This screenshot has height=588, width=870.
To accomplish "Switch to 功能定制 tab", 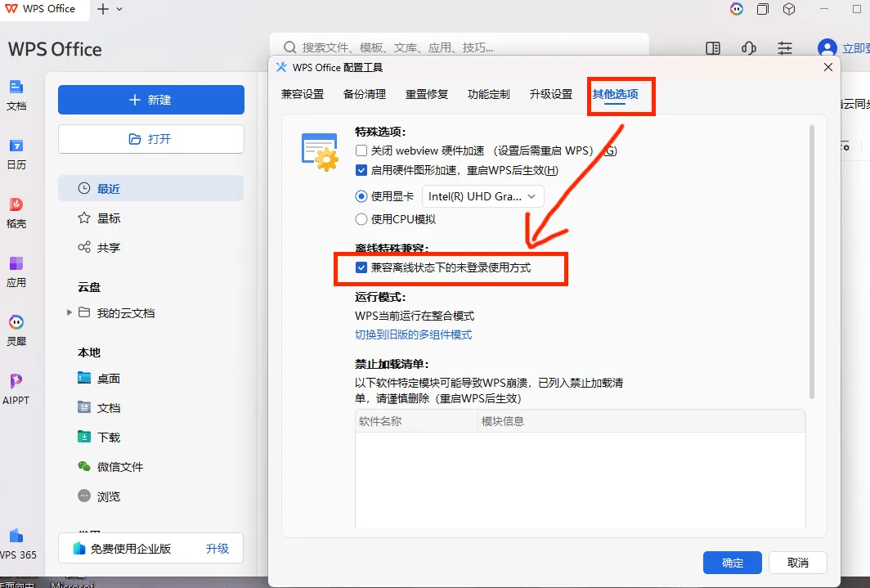I will (x=489, y=94).
